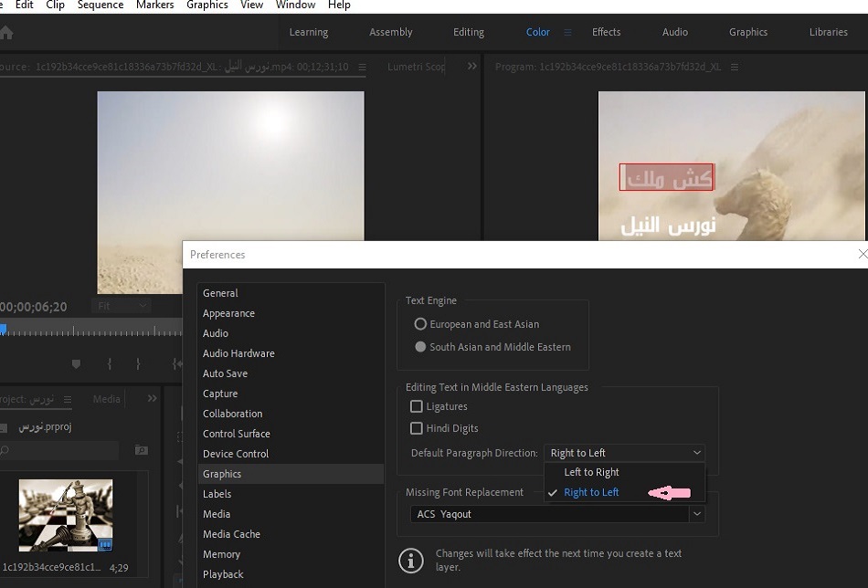Choose Left to Right from dropdown list
868x588 pixels.
tap(591, 472)
